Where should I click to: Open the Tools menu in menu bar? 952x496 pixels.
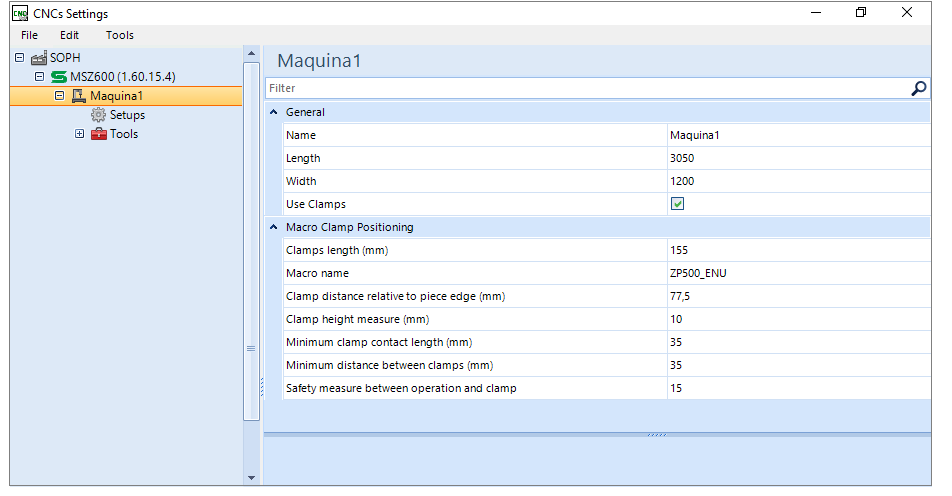(120, 35)
